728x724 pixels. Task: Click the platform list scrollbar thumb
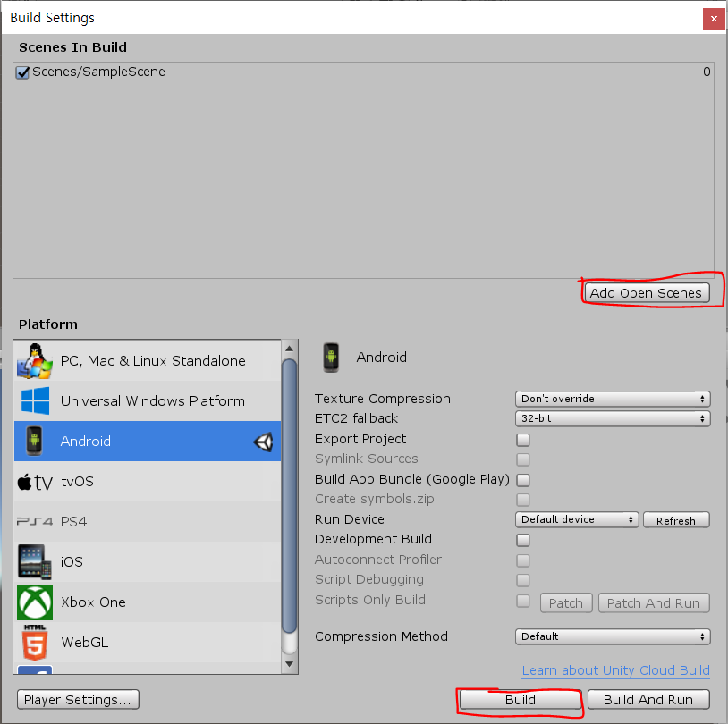pos(289,496)
